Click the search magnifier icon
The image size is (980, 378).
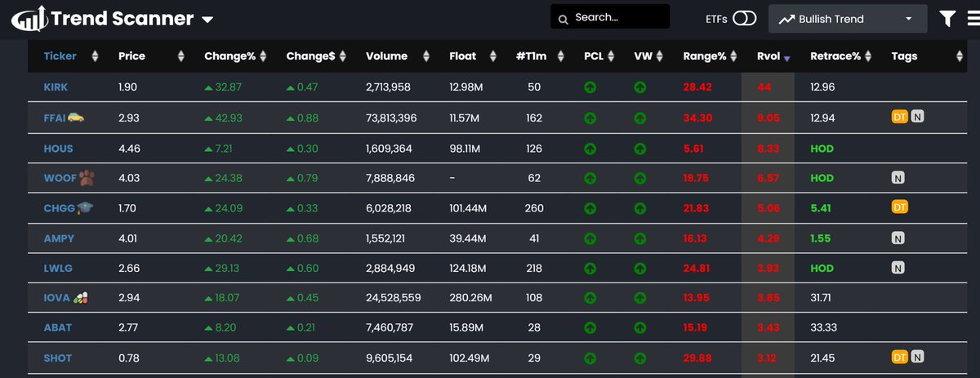563,18
